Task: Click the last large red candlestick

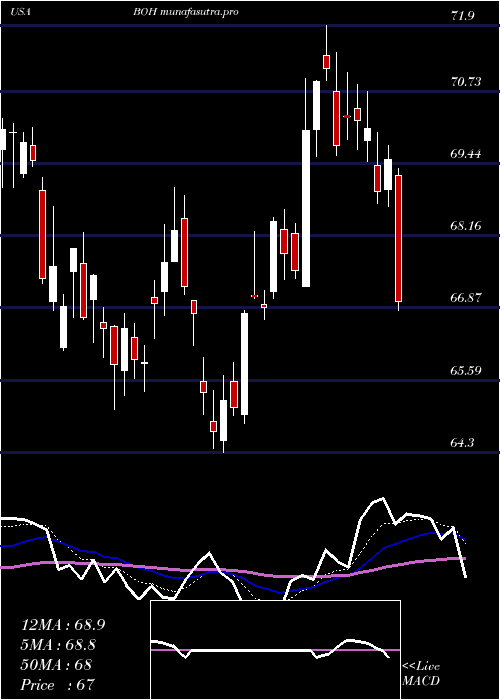Action: pyautogui.click(x=399, y=238)
